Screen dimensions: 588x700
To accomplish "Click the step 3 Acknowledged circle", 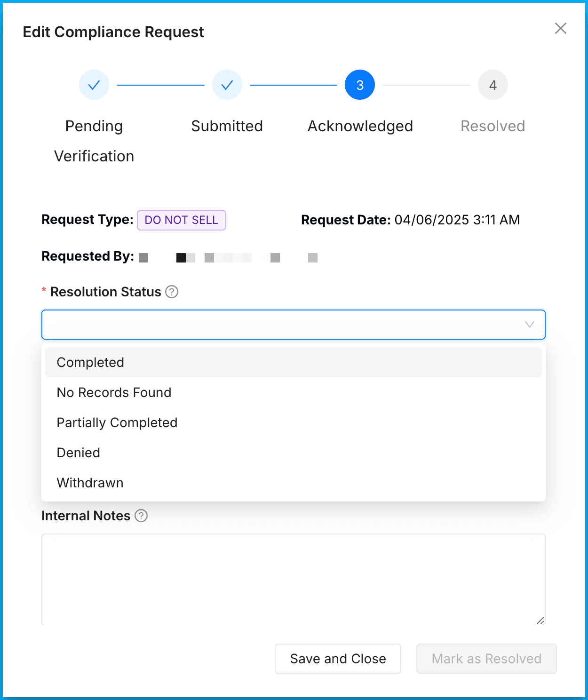I will pos(360,85).
